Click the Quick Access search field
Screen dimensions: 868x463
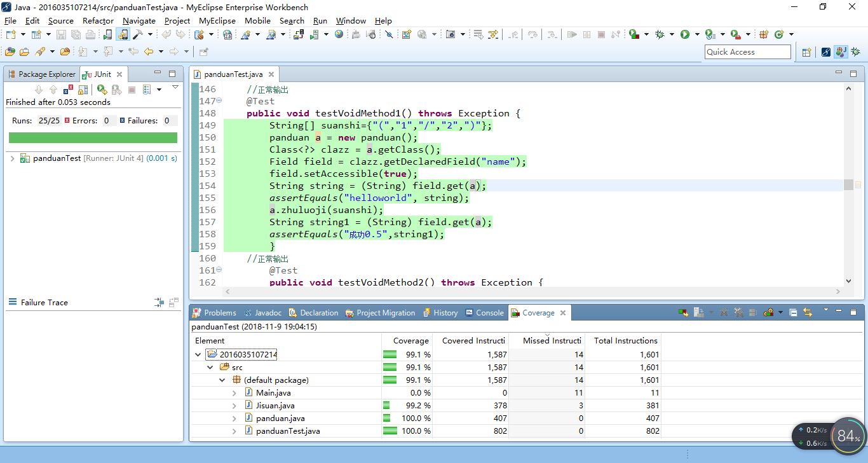748,52
